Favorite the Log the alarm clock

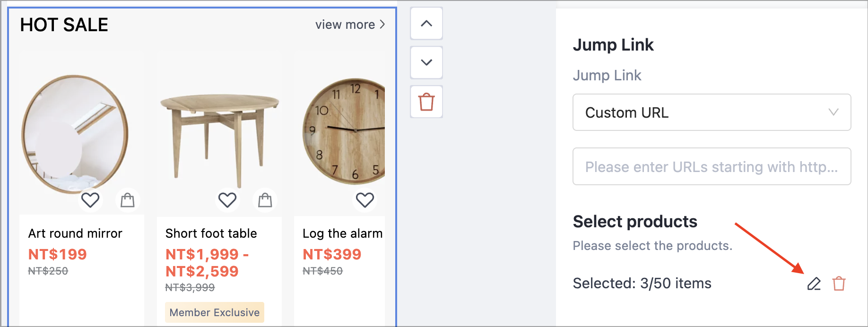click(x=365, y=200)
